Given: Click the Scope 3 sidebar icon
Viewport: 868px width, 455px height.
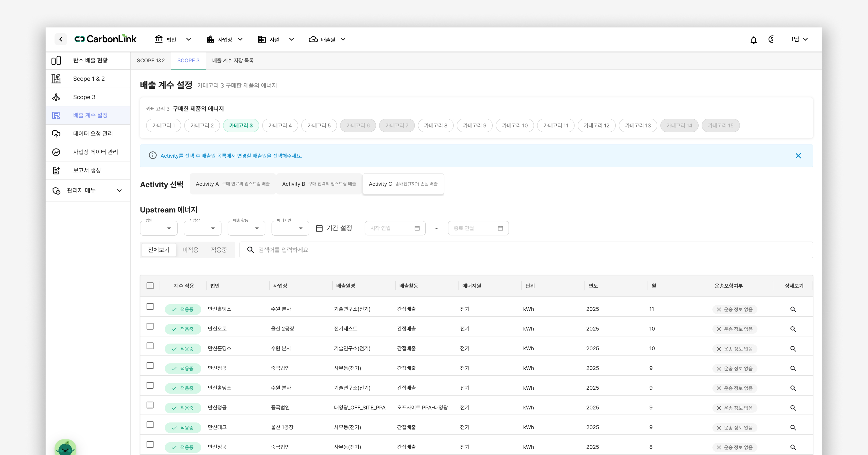Looking at the screenshot, I should point(56,97).
